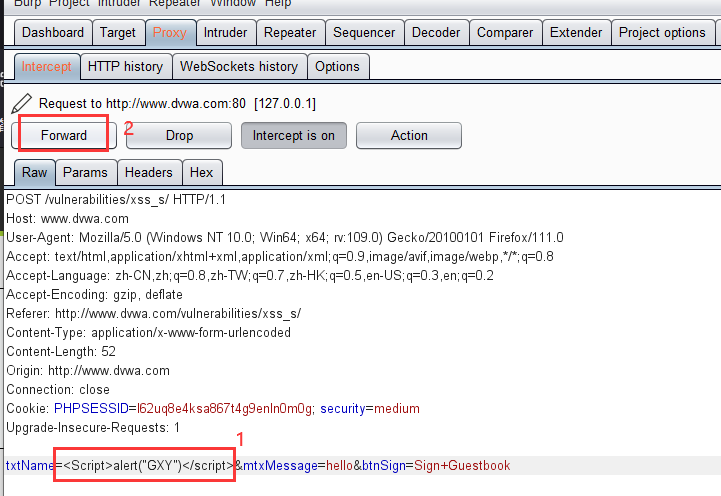
Task: Click the Referer header line
Action: [x=154, y=314]
